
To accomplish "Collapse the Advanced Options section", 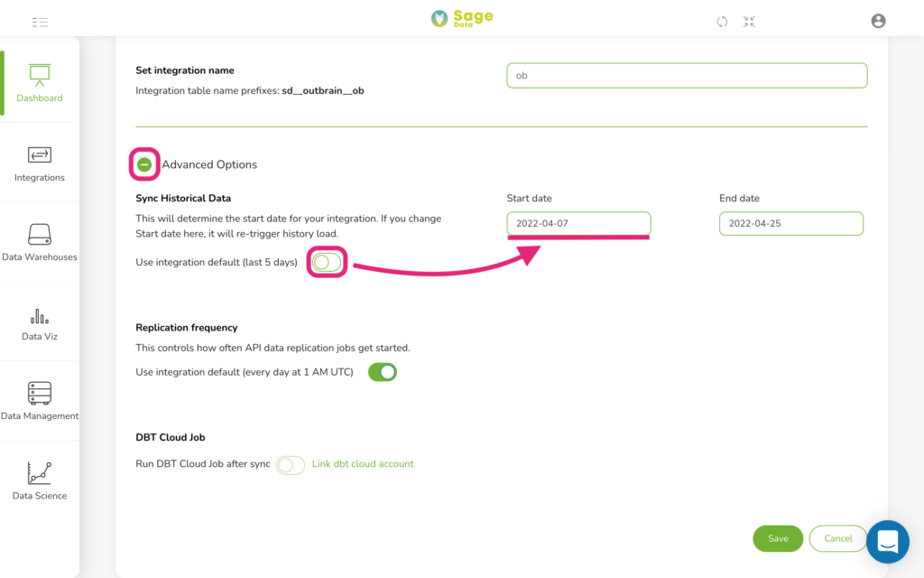I will click(144, 164).
